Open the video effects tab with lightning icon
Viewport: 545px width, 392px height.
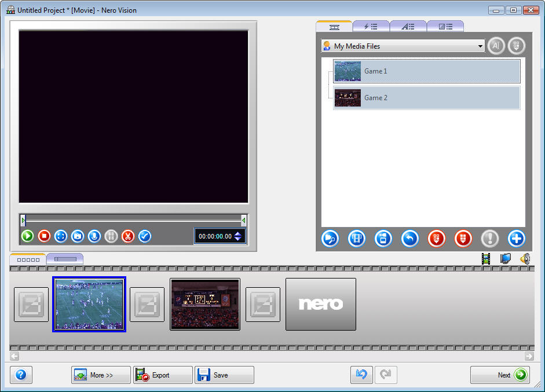tap(371, 27)
